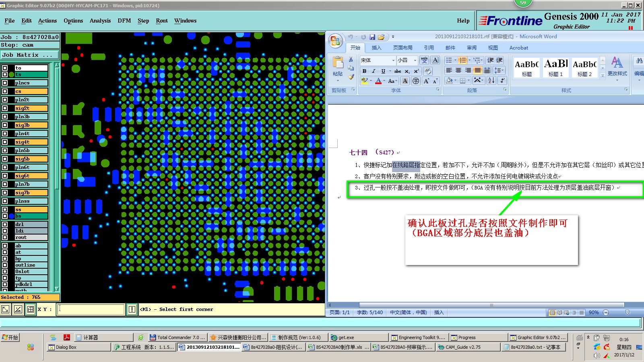Apply subscript formatting
Image resolution: width=644 pixels, height=362 pixels.
[x=407, y=71]
